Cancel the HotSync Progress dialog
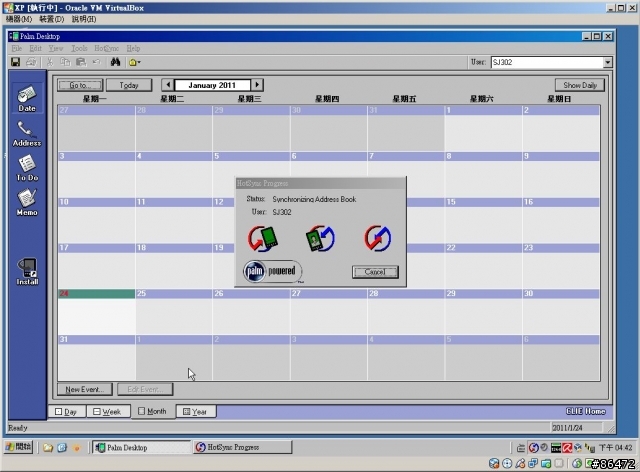This screenshot has height=472, width=640. pyautogui.click(x=375, y=272)
